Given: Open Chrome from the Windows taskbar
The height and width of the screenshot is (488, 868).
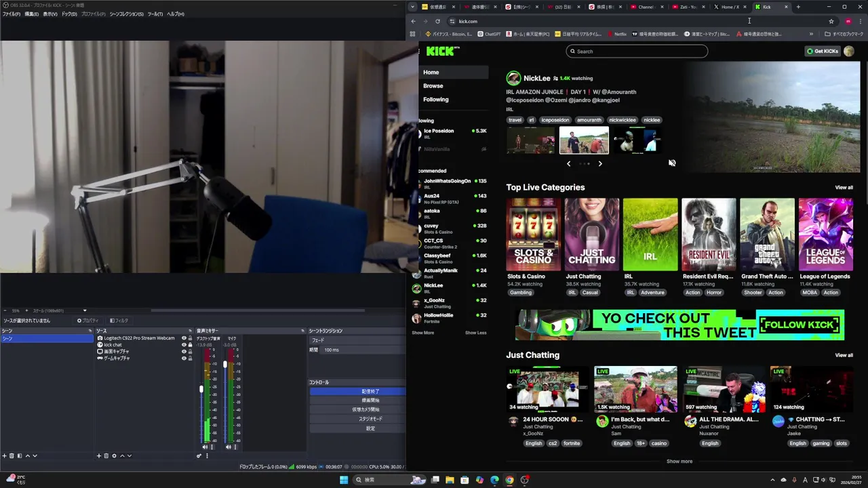Looking at the screenshot, I should click(x=509, y=480).
